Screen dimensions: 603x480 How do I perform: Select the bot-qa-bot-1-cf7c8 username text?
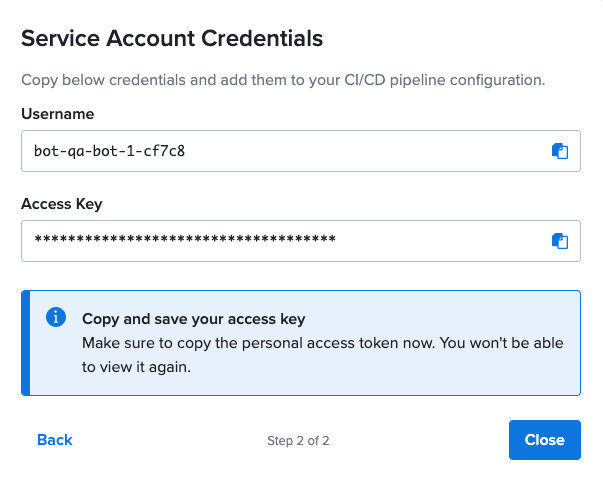(x=109, y=152)
